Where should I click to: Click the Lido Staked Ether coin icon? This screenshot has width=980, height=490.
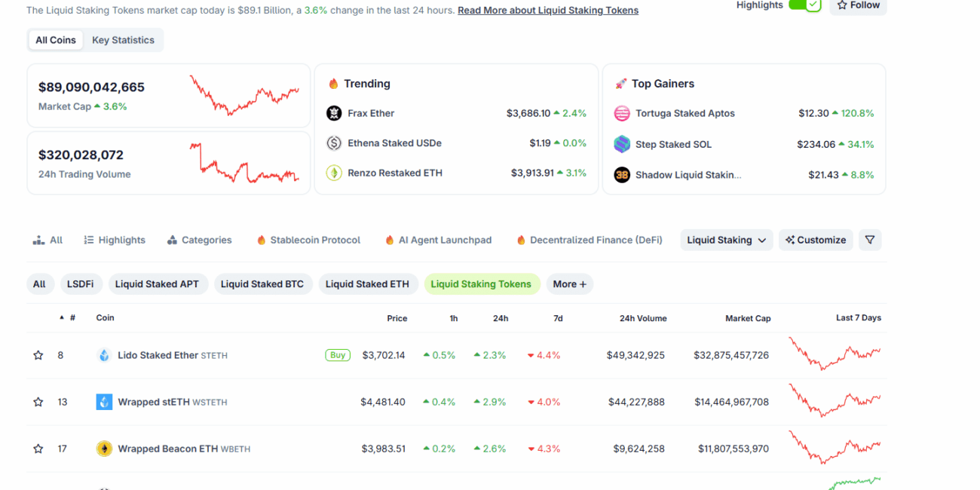(x=104, y=355)
